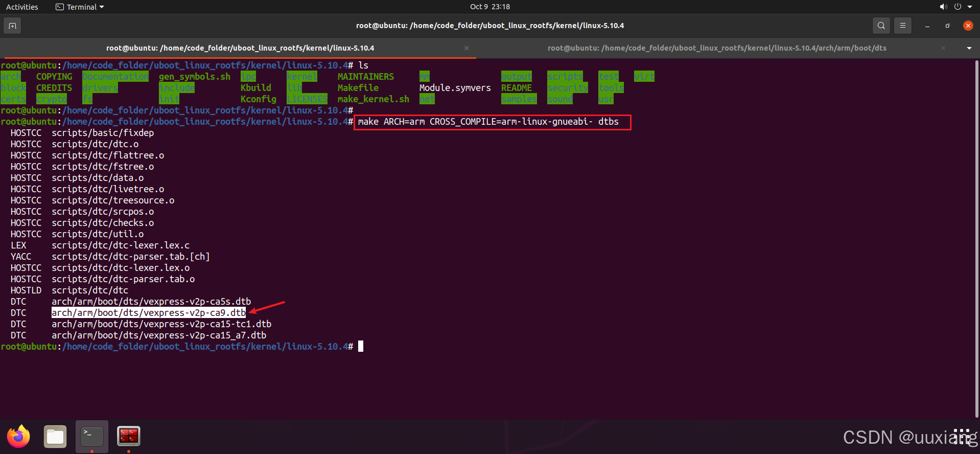
Task: Click the power icon in the top bar
Action: click(958, 7)
